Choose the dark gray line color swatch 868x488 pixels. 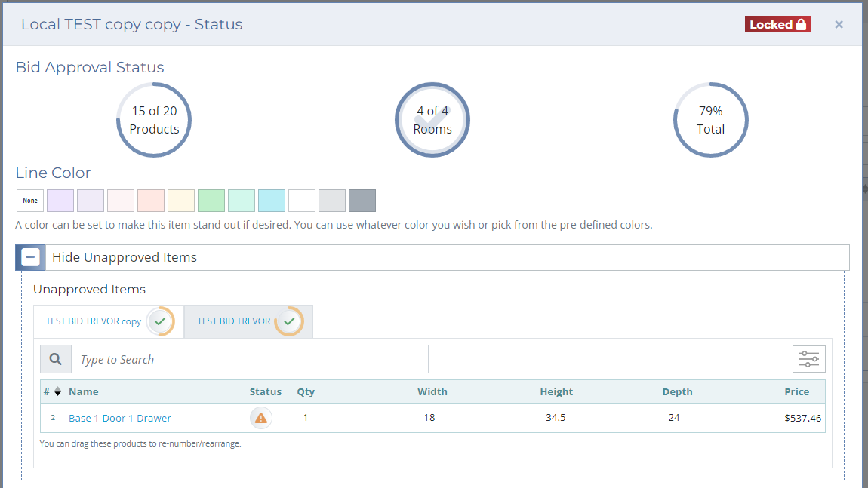point(362,201)
